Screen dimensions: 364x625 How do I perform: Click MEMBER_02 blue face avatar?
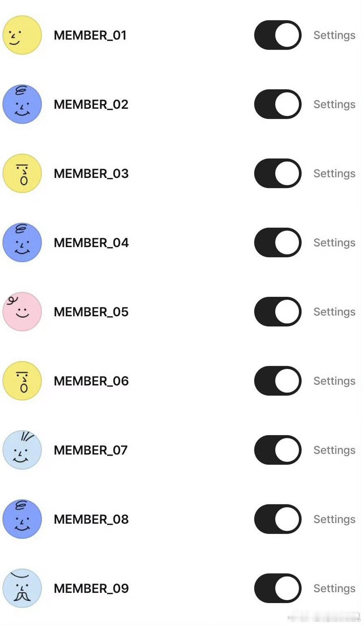click(22, 104)
